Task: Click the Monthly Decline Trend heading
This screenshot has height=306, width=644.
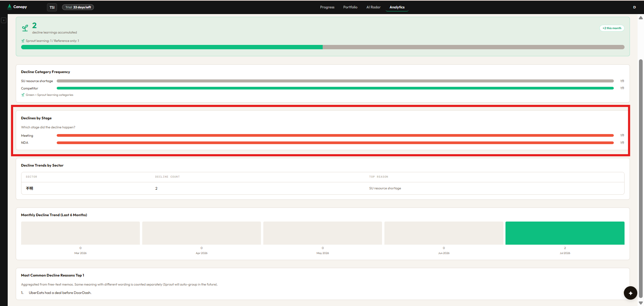Action: (54, 215)
